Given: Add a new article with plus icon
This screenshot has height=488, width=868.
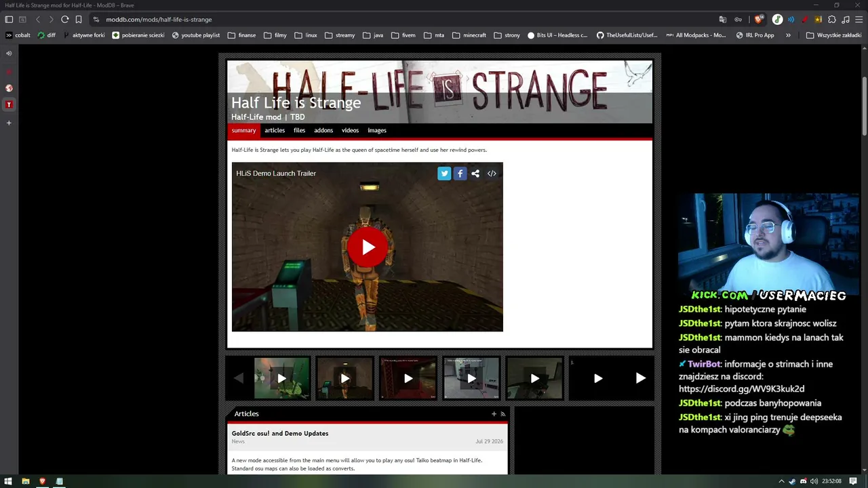Looking at the screenshot, I should [494, 414].
